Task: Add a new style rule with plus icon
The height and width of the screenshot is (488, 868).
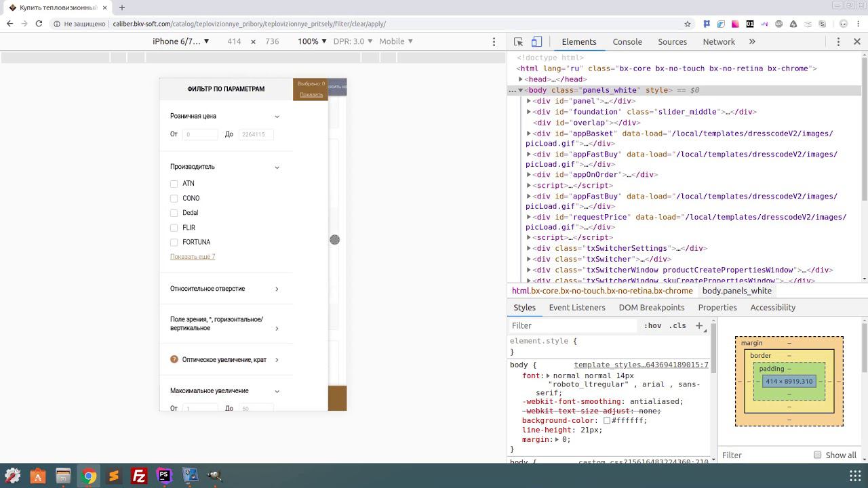Action: pyautogui.click(x=699, y=325)
